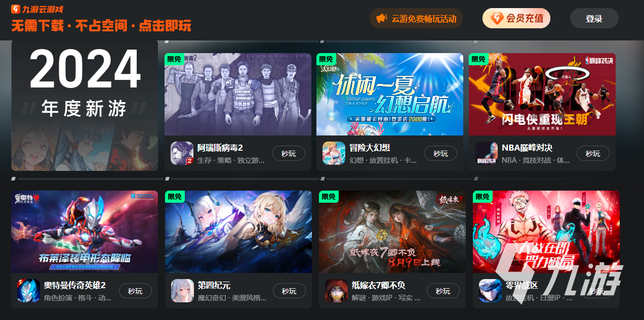
Task: Click 秒玩 for NBA巅峰对决
Action: point(593,154)
